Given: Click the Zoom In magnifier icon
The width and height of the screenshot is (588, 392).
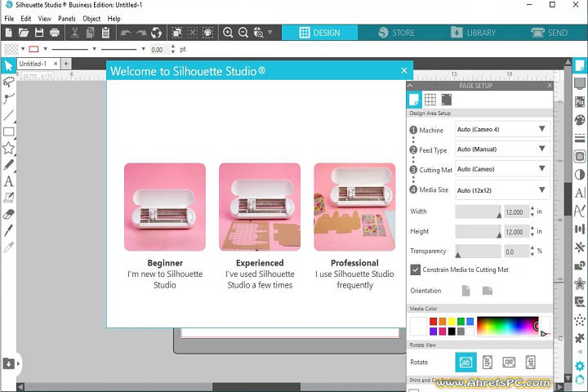Looking at the screenshot, I should (228, 33).
